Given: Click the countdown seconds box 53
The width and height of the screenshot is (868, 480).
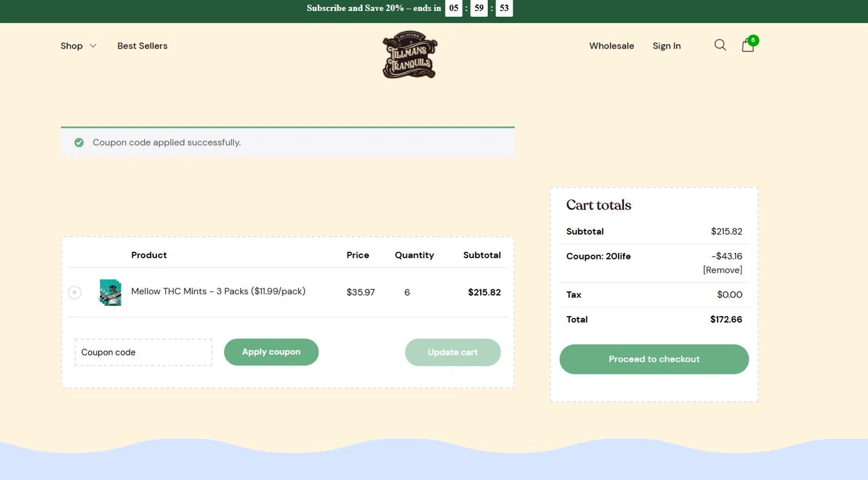Looking at the screenshot, I should pyautogui.click(x=504, y=8).
